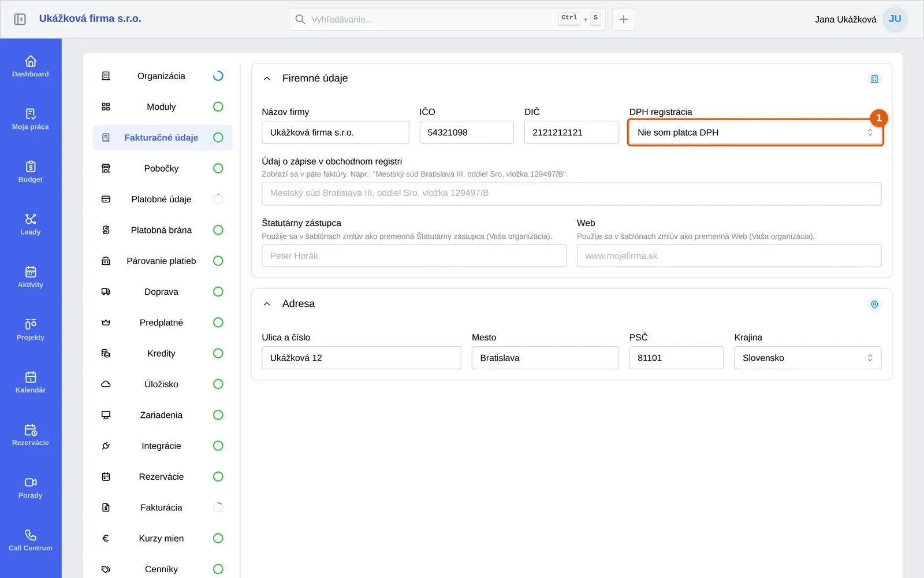Click location pin icon in Adresa header

tap(874, 304)
